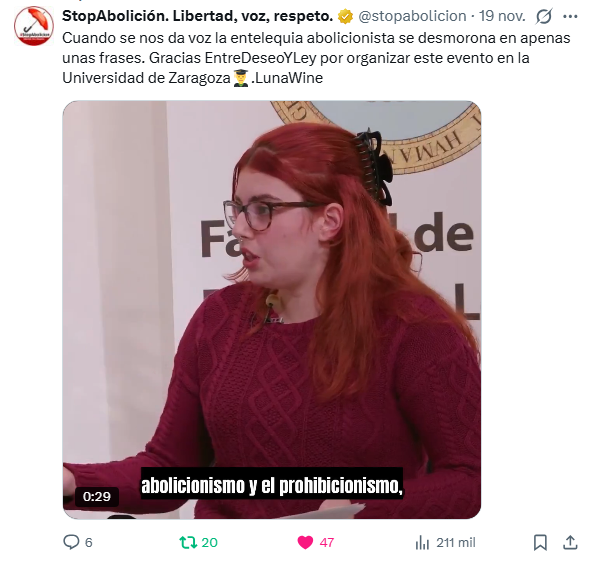Click the gold verified badge
This screenshot has width=591, height=561.
(x=345, y=16)
